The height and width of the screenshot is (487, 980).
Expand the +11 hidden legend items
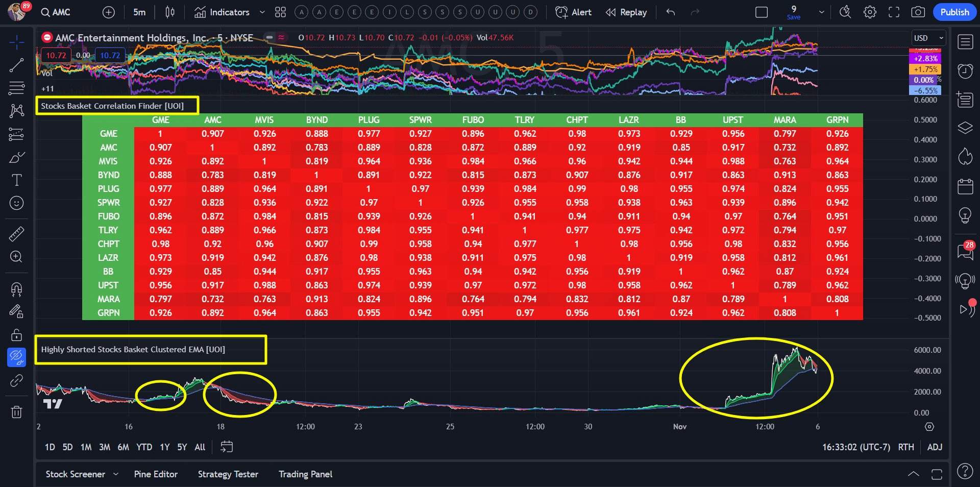point(47,88)
